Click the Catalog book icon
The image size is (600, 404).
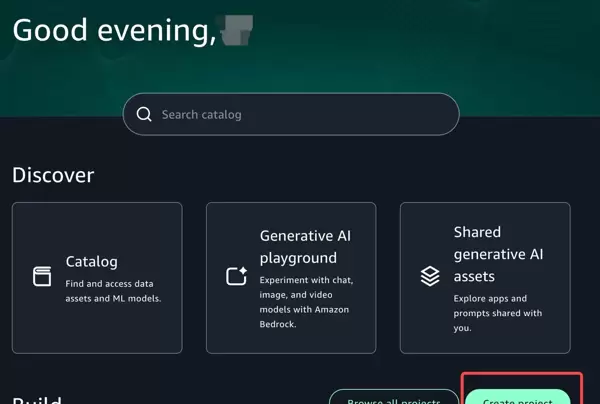[42, 277]
